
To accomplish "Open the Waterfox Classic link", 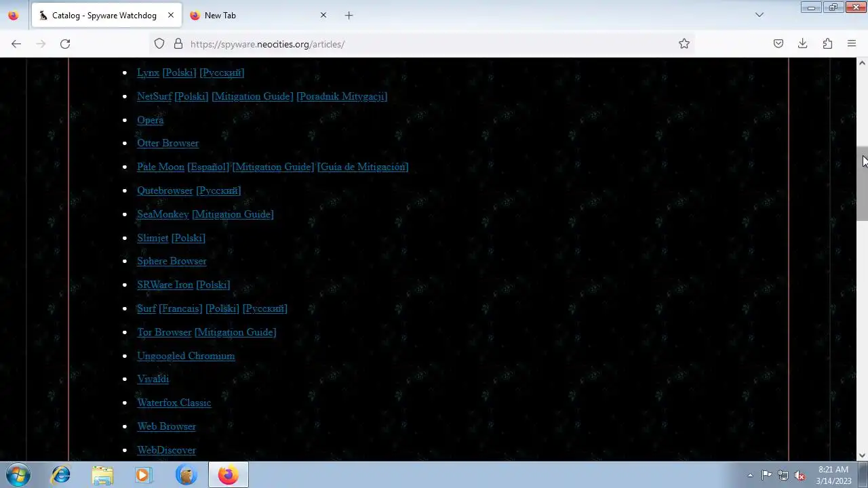I will 174,403.
